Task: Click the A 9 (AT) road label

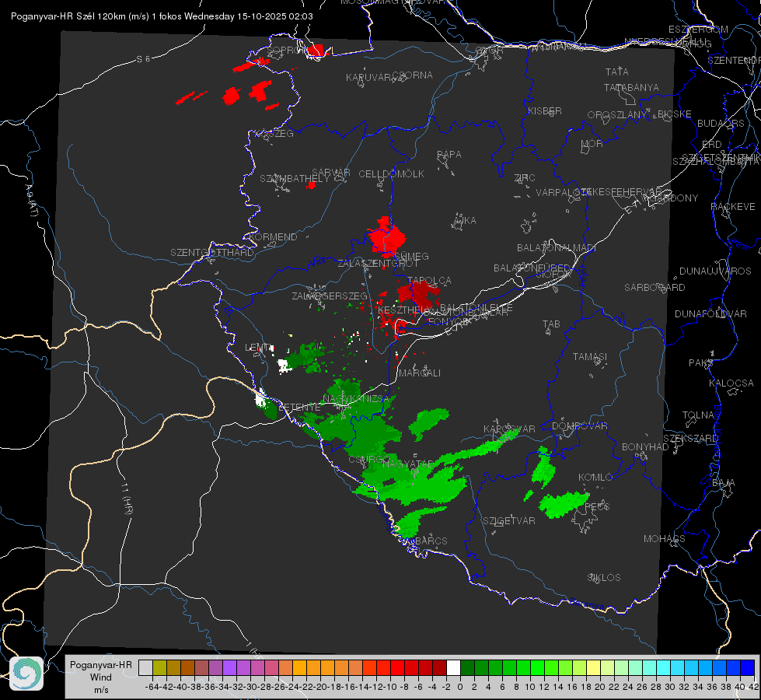Action: tap(31, 201)
